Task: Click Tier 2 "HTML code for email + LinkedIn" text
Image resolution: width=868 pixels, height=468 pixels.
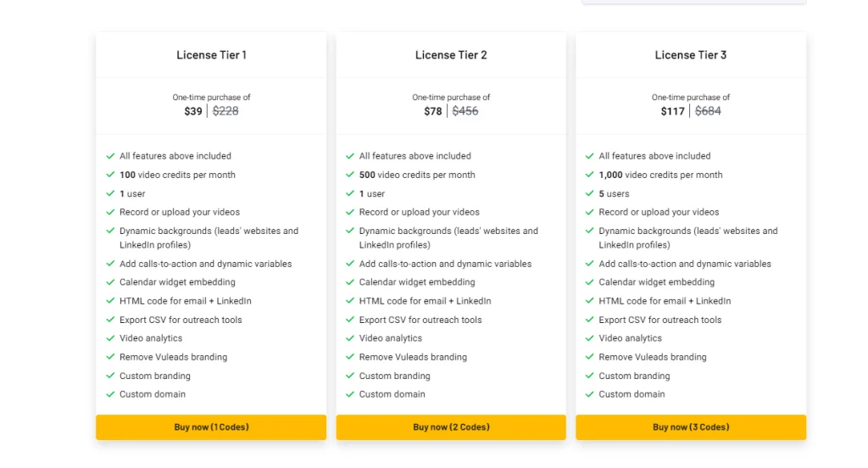Action: pos(425,301)
